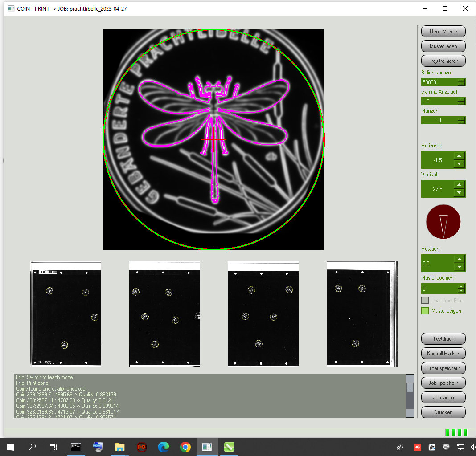Decrease Gamma(Anzeige) with the down arrow
Screen dimensions: 476x456
tap(461, 103)
